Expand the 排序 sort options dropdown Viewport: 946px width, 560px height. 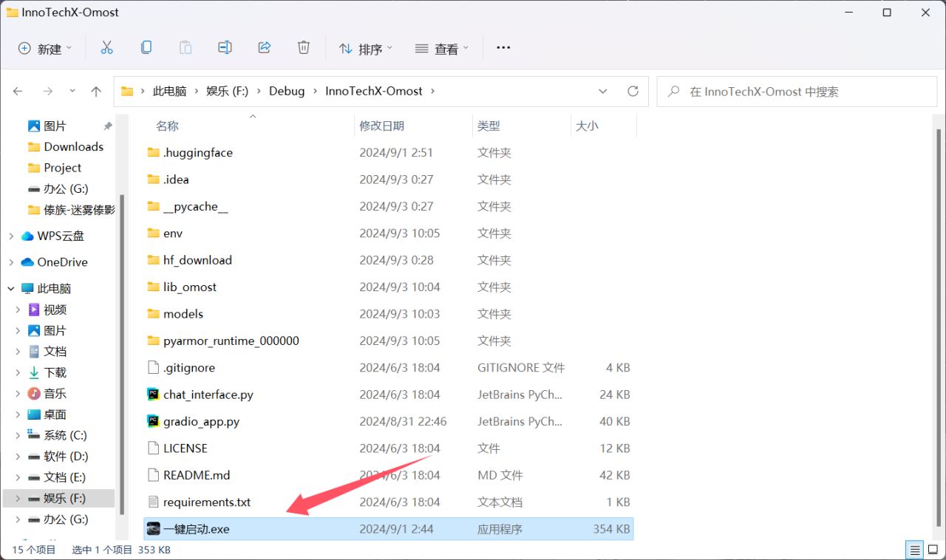[364, 48]
